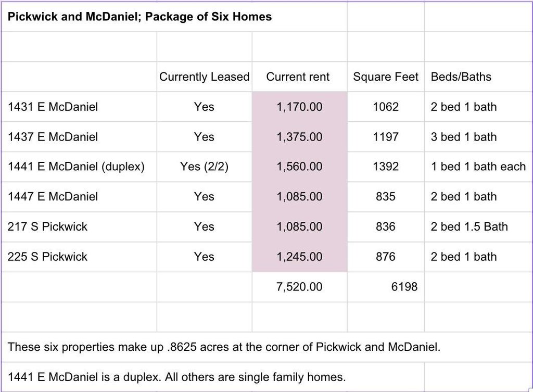Select the 7,520.00 total rent cell

tap(299, 287)
